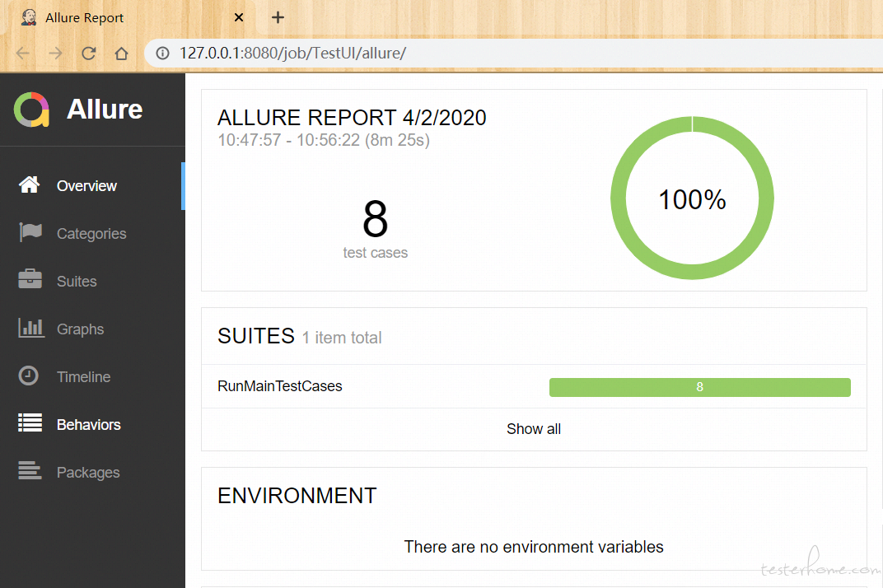Click the 10:47:57 - 10:56:22 duration text
The height and width of the screenshot is (588, 883).
pos(324,140)
